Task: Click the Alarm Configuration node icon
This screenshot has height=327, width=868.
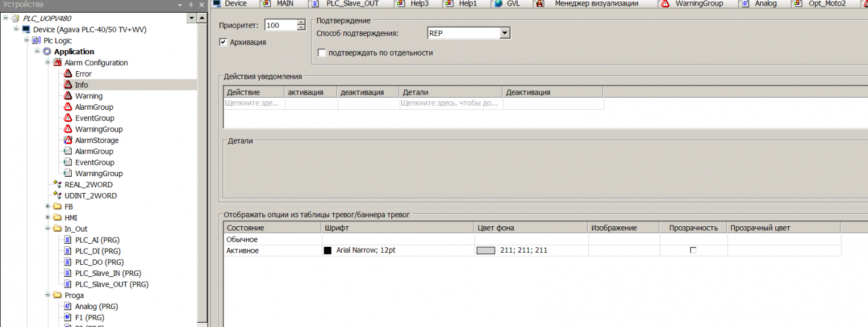Action: pyautogui.click(x=57, y=63)
